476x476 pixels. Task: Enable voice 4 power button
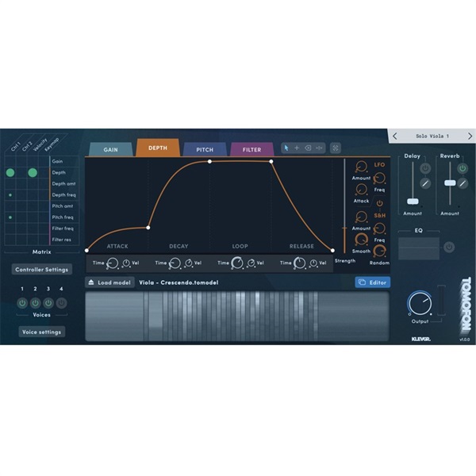[61, 303]
